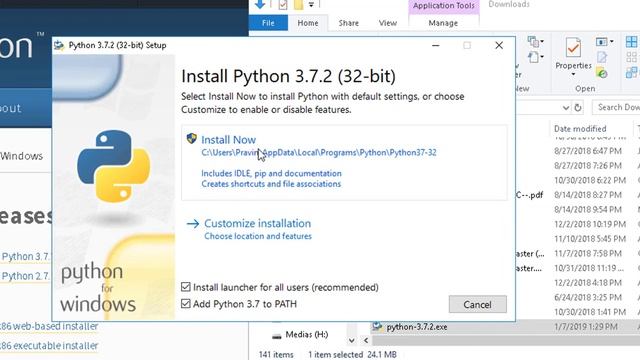Viewport: 640px width, 360px height.
Task: Click the shield icon beside Install Now
Action: [x=191, y=138]
